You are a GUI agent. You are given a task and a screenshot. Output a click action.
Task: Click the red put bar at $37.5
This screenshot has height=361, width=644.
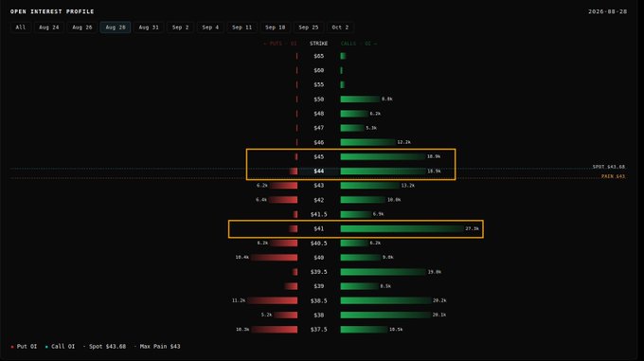coord(274,330)
